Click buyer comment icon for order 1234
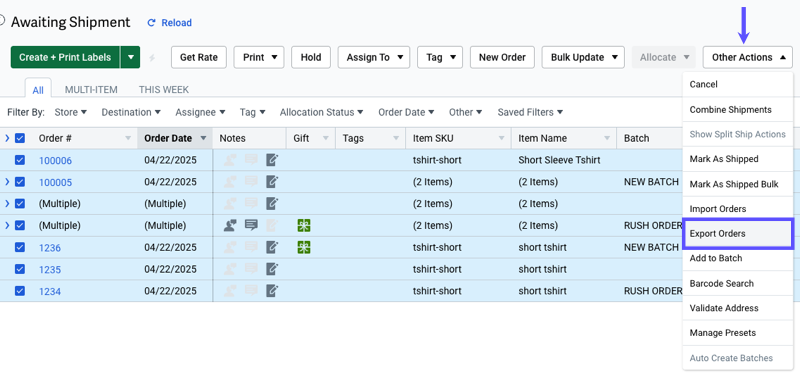 251,291
